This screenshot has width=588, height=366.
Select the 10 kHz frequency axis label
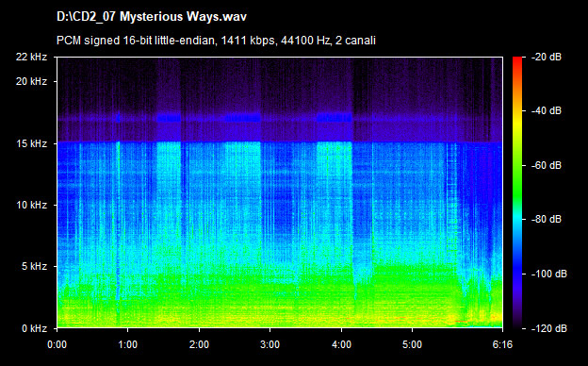(31, 205)
